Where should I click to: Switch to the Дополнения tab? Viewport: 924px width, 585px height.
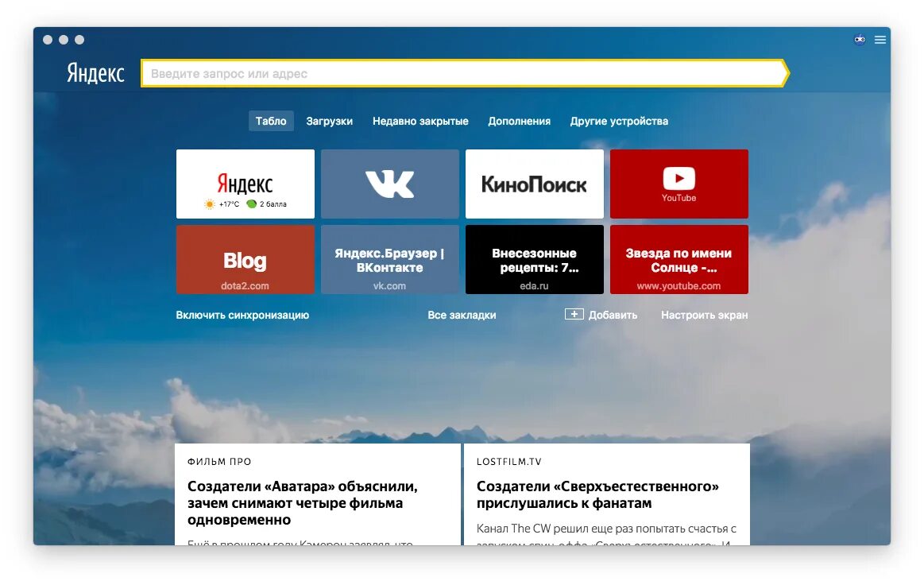click(x=519, y=121)
